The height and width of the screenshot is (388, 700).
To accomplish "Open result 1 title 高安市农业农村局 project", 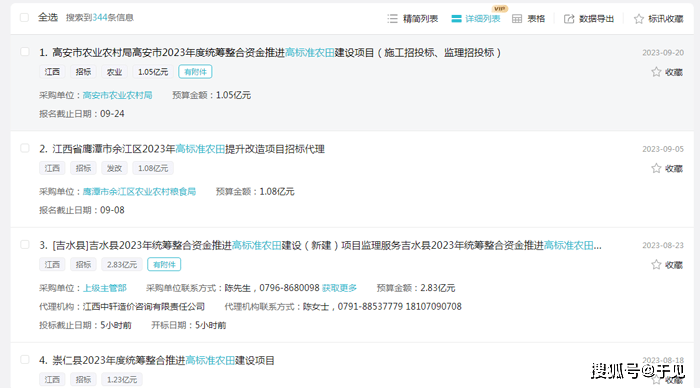I will tap(270, 53).
